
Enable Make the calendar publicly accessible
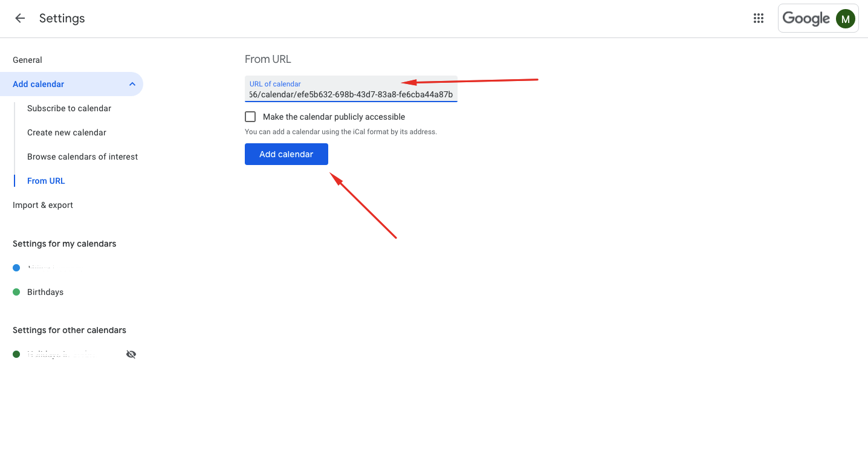click(x=250, y=116)
